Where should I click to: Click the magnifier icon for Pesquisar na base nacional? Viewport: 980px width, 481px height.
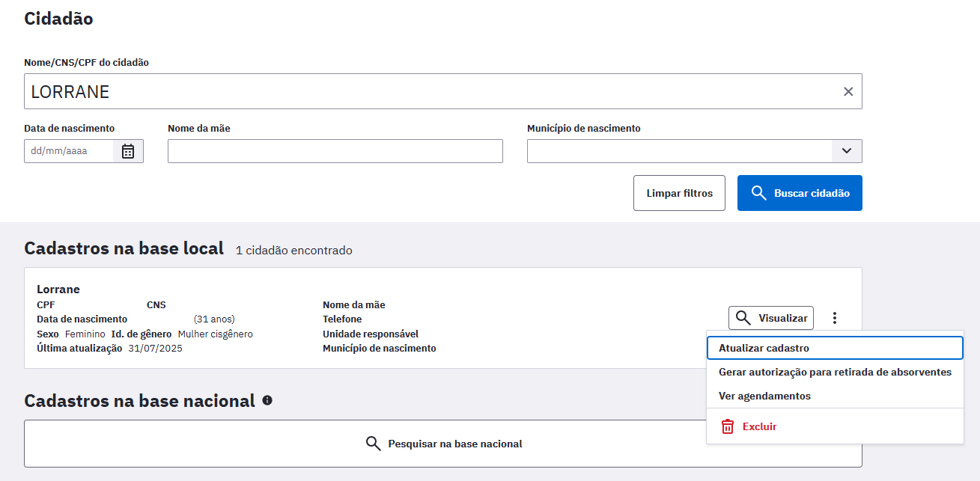[x=373, y=444]
